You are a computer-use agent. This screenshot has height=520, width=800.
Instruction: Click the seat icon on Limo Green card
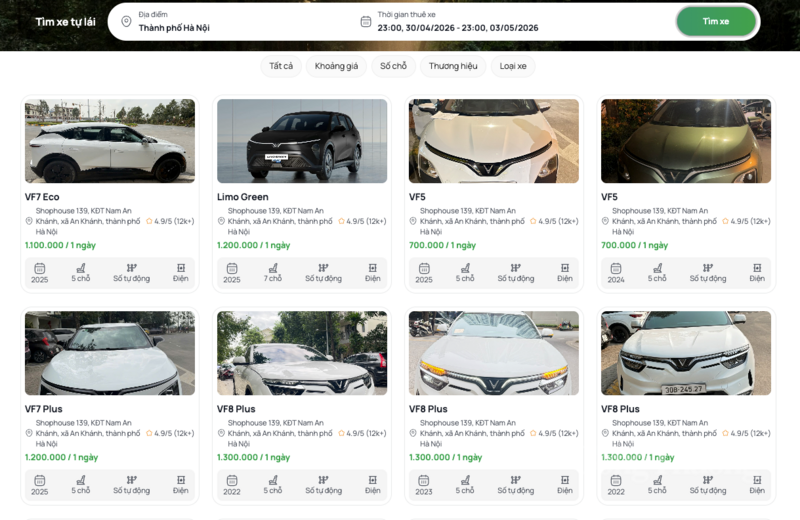[x=272, y=268]
